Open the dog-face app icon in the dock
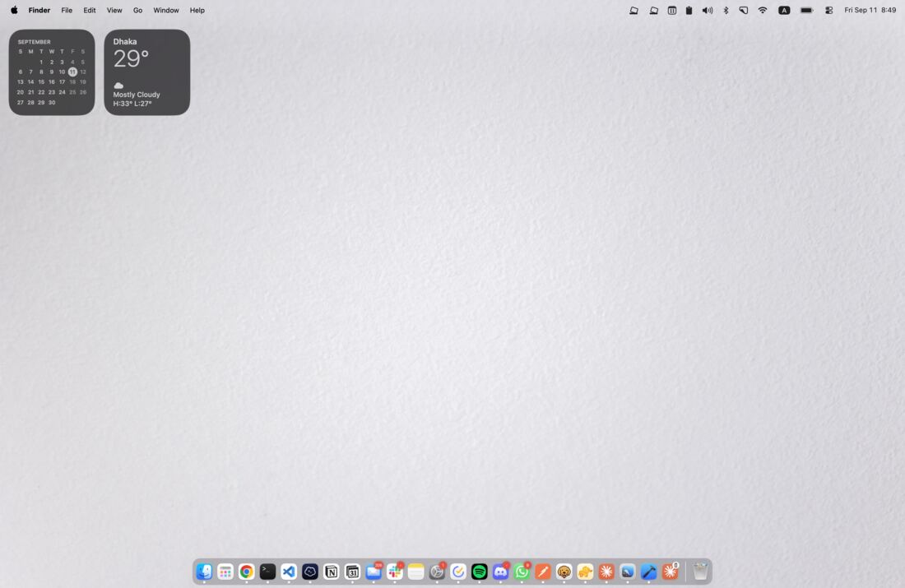The image size is (905, 588). (564, 572)
